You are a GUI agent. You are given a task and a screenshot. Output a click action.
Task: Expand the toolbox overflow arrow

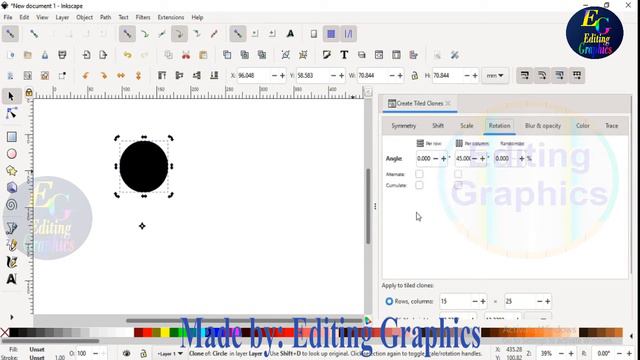(11, 317)
